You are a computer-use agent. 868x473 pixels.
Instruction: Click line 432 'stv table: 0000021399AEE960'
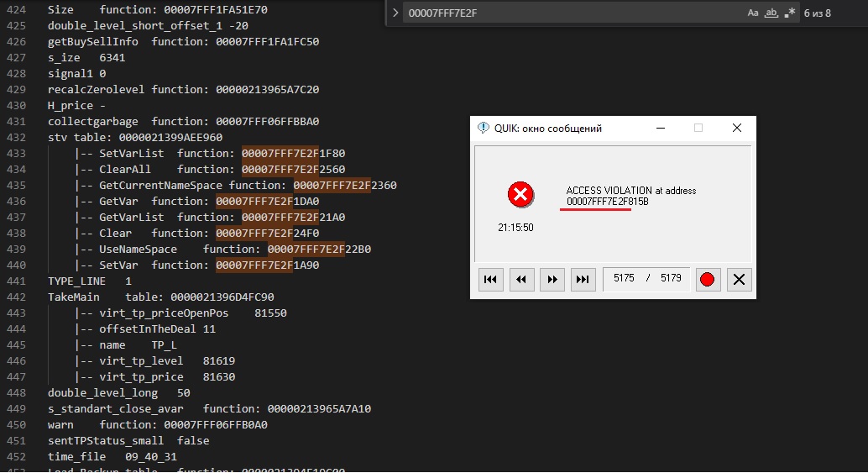tap(135, 137)
